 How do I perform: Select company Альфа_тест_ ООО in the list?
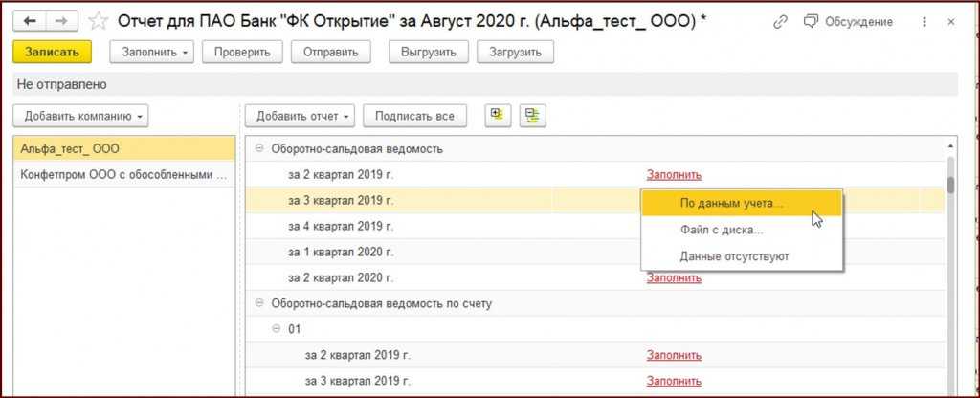[124, 148]
